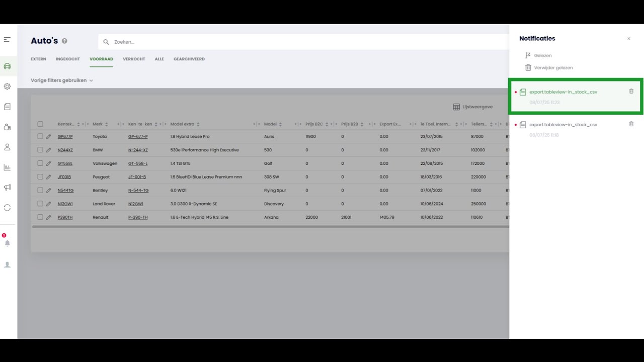Open the GEARCHIVEERD tab

(189, 59)
